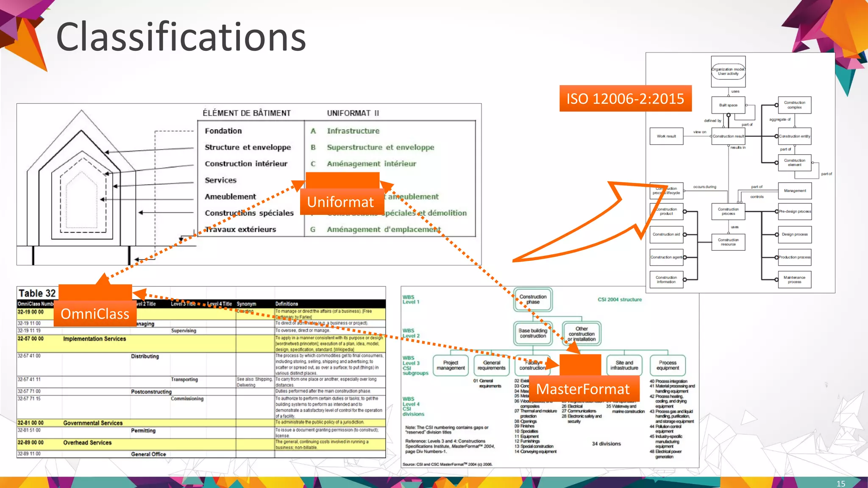Image resolution: width=868 pixels, height=488 pixels.
Task: Click the Permitting cell
Action: [x=143, y=431]
